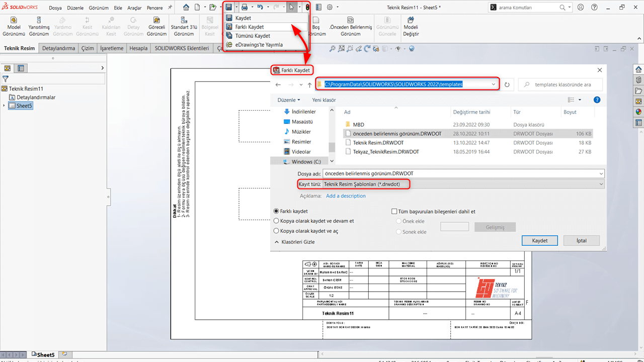Click the Modeli Değiştir tool
644x362 pixels.
411,26
